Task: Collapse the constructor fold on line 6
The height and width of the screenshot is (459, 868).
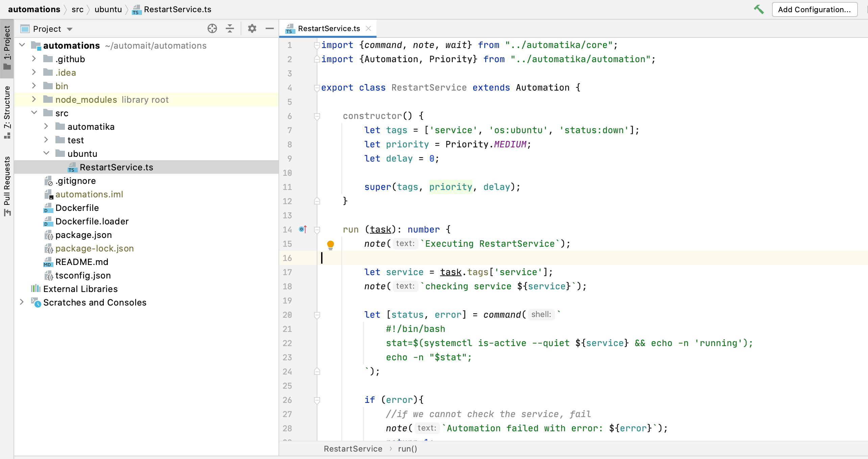Action: tap(317, 116)
